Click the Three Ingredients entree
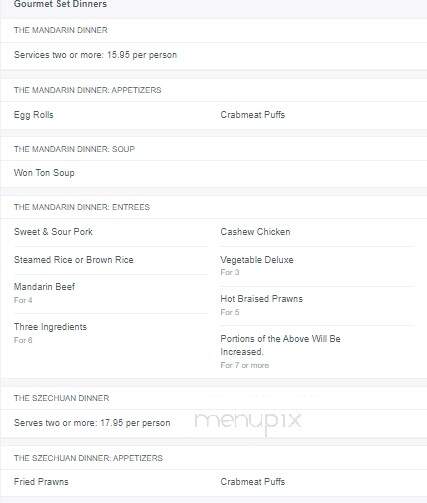Screen dimensions: 427x503 point(50,327)
